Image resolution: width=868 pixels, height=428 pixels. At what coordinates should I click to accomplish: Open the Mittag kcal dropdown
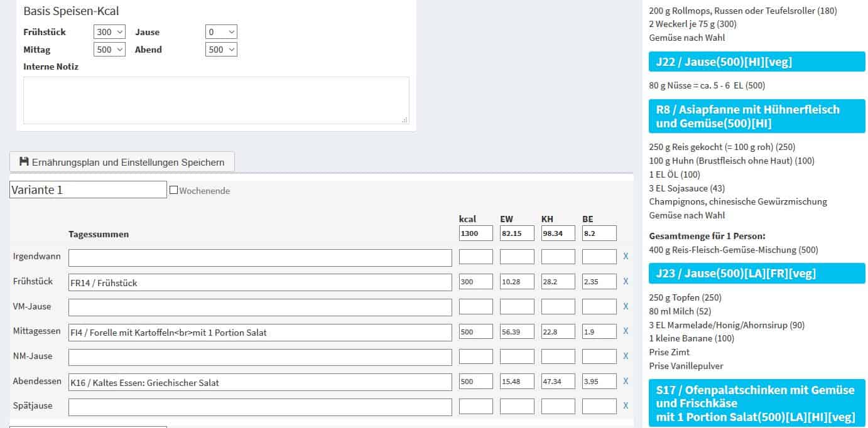109,50
